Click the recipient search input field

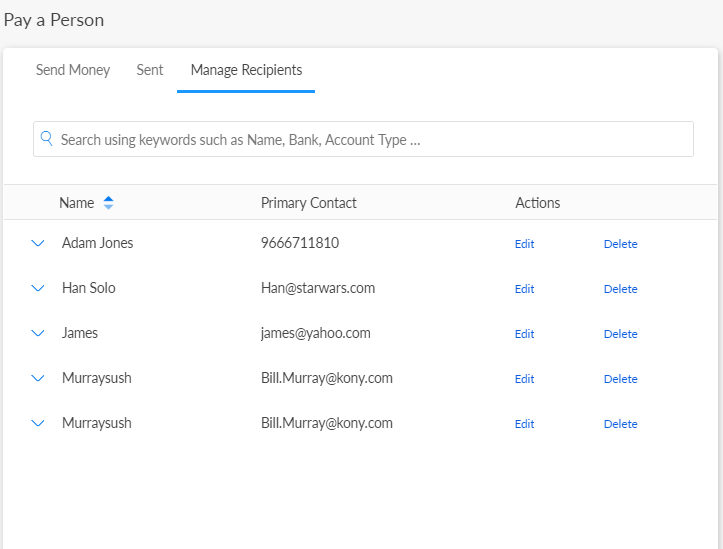tap(370, 140)
